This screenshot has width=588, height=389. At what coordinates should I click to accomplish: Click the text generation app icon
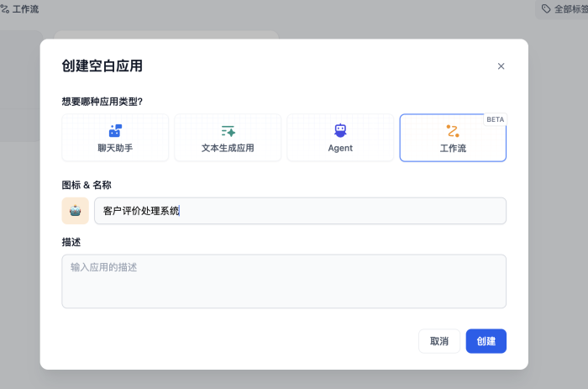click(x=228, y=130)
